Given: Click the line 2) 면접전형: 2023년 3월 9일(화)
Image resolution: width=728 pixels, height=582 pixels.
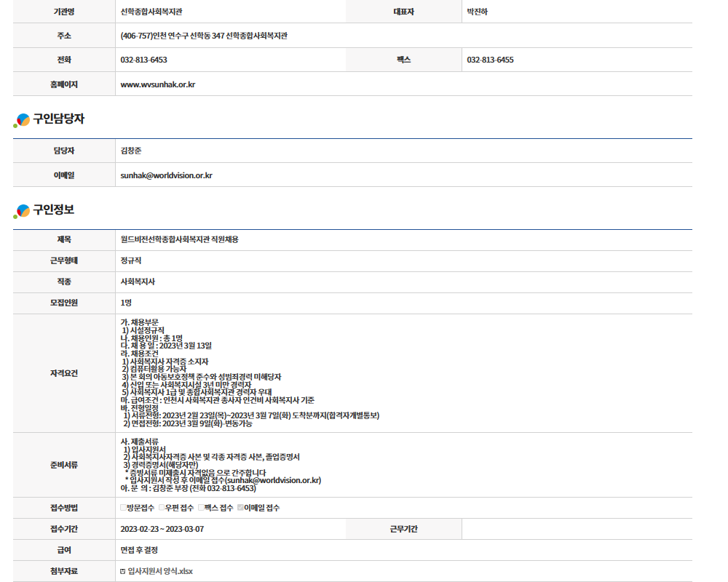Looking at the screenshot, I should pos(188,423).
